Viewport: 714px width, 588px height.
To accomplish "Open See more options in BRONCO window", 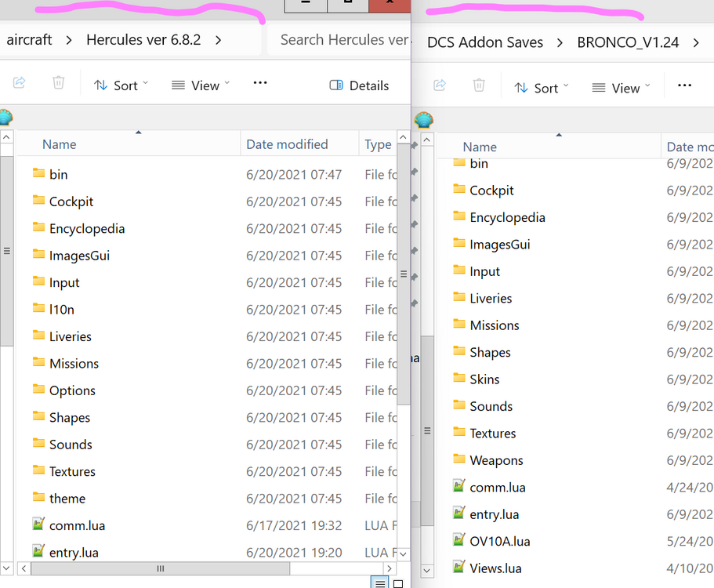I will (684, 85).
